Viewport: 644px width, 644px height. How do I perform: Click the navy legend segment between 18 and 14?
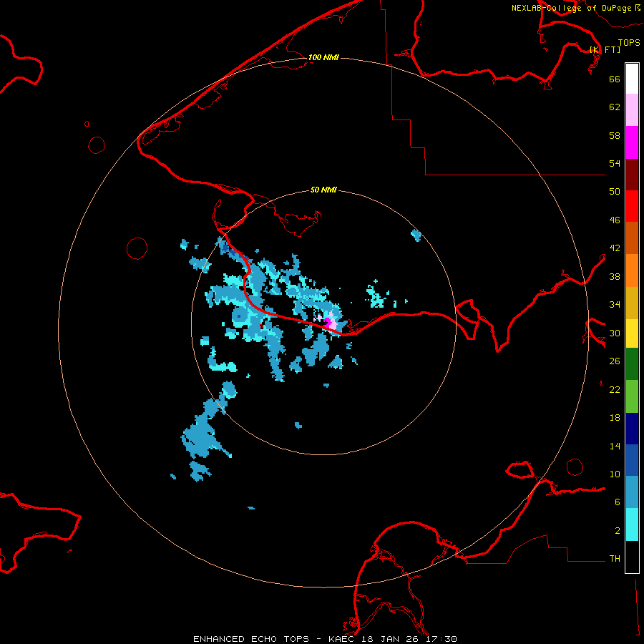pos(632,429)
